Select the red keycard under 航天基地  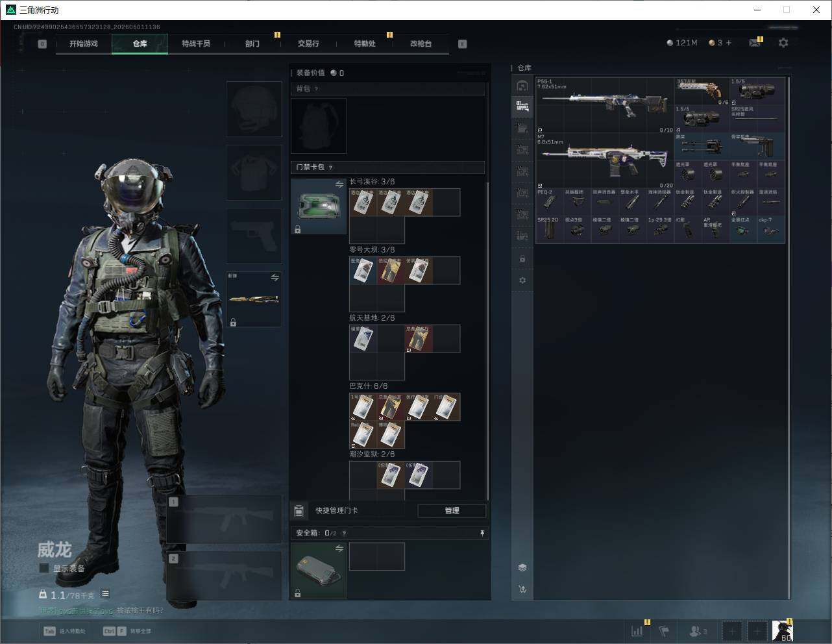tap(419, 339)
